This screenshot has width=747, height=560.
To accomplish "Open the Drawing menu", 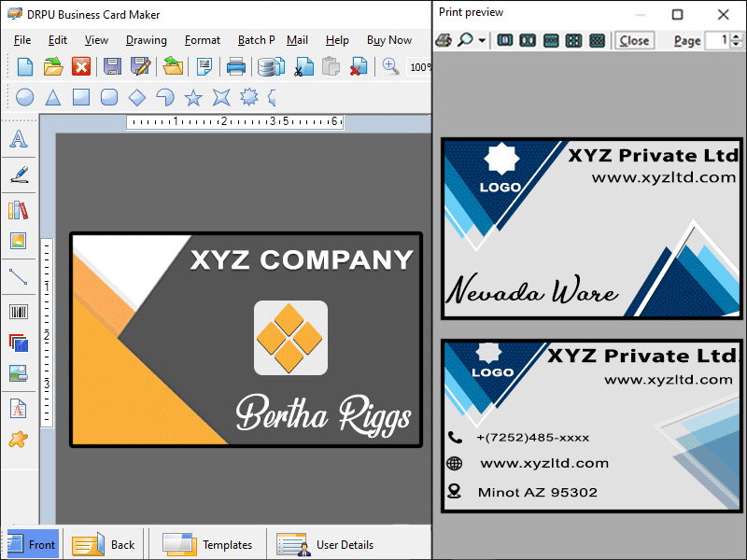I will 146,40.
